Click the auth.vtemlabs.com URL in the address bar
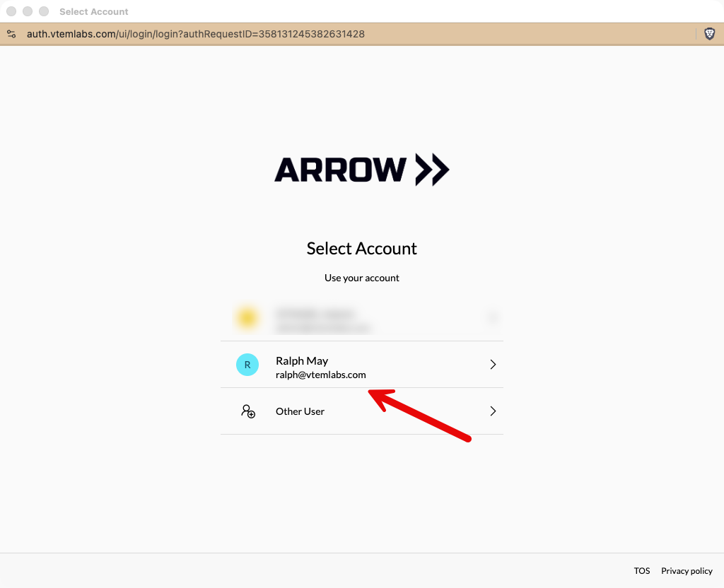 tap(196, 34)
